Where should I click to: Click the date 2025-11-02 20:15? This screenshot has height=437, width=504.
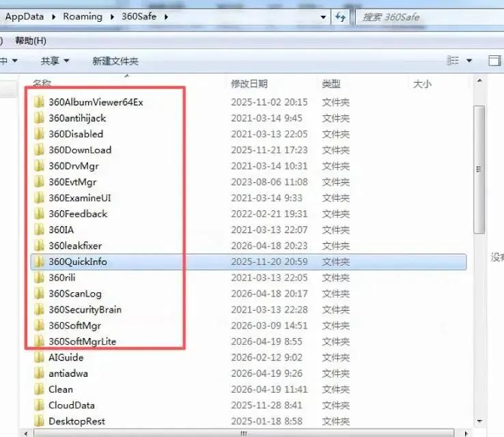coord(269,102)
